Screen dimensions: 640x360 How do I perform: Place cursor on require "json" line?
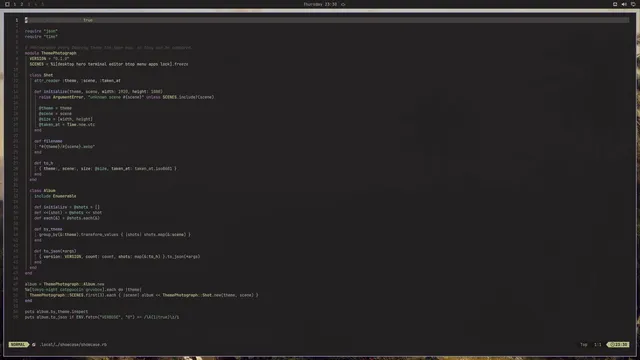coord(41,31)
